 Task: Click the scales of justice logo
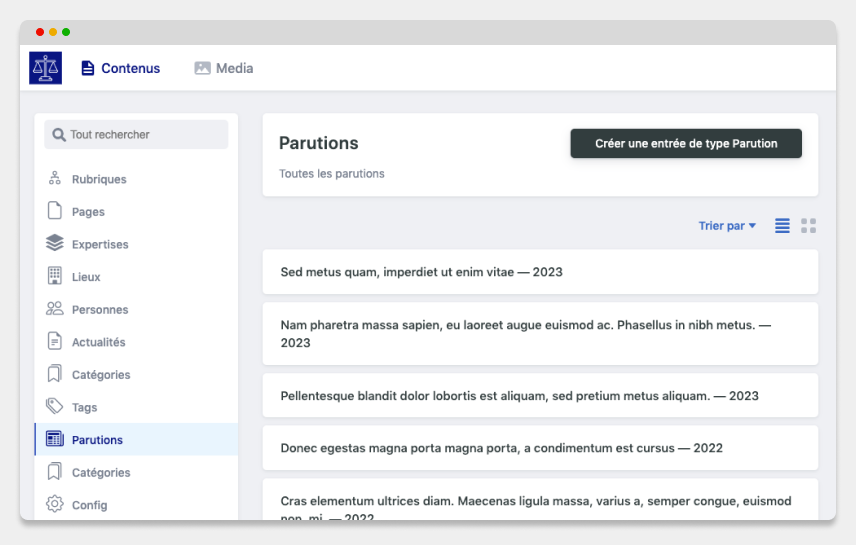45,68
